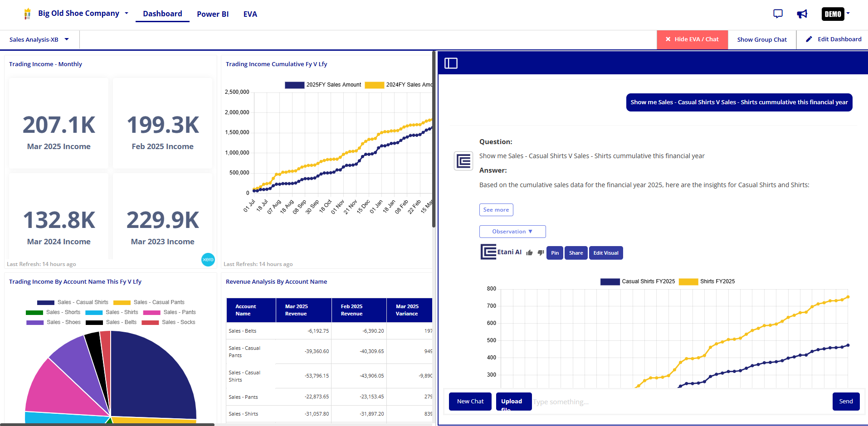Click the 229.9K Mar 2023 Income card
Viewport: 868px width, 426px height.
click(163, 216)
